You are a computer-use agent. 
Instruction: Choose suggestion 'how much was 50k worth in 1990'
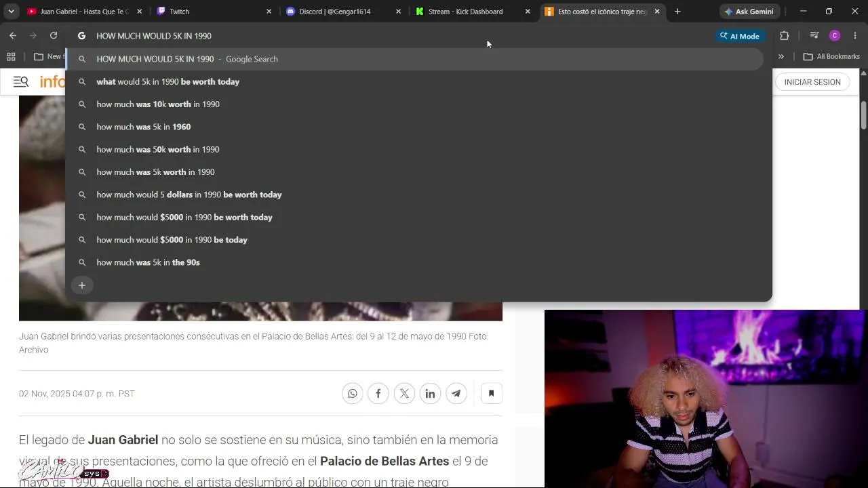click(x=414, y=149)
